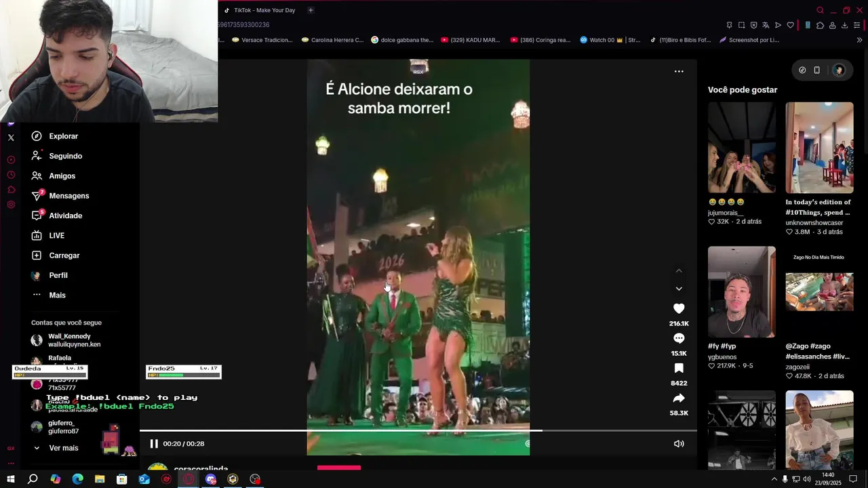Open the browser downloads icon
The image size is (868, 488).
(x=844, y=25)
